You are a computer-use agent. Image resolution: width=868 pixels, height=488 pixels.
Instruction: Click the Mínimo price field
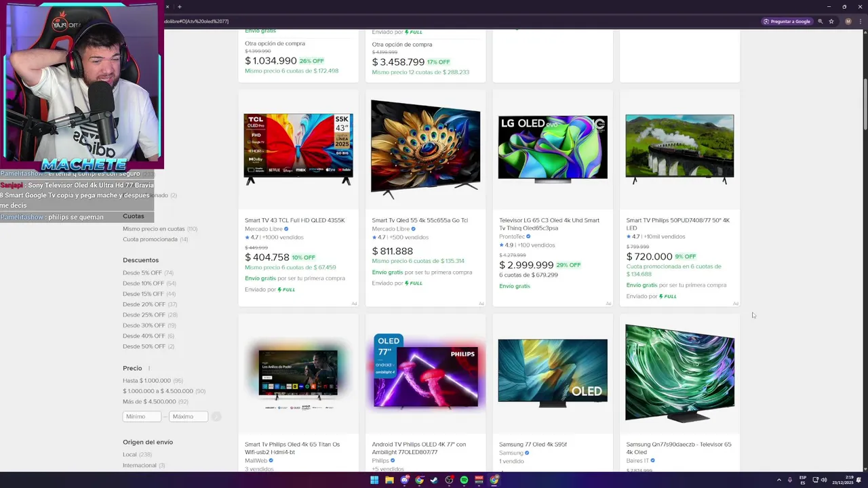point(142,417)
